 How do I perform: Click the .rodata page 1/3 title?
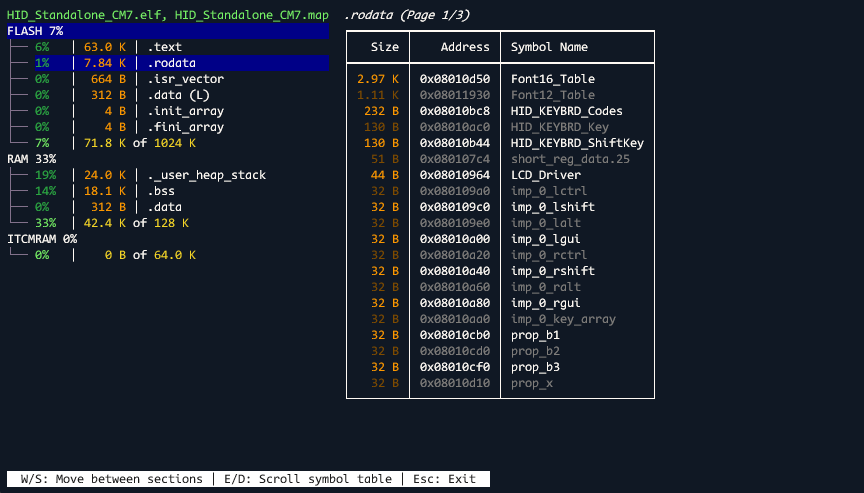406,15
